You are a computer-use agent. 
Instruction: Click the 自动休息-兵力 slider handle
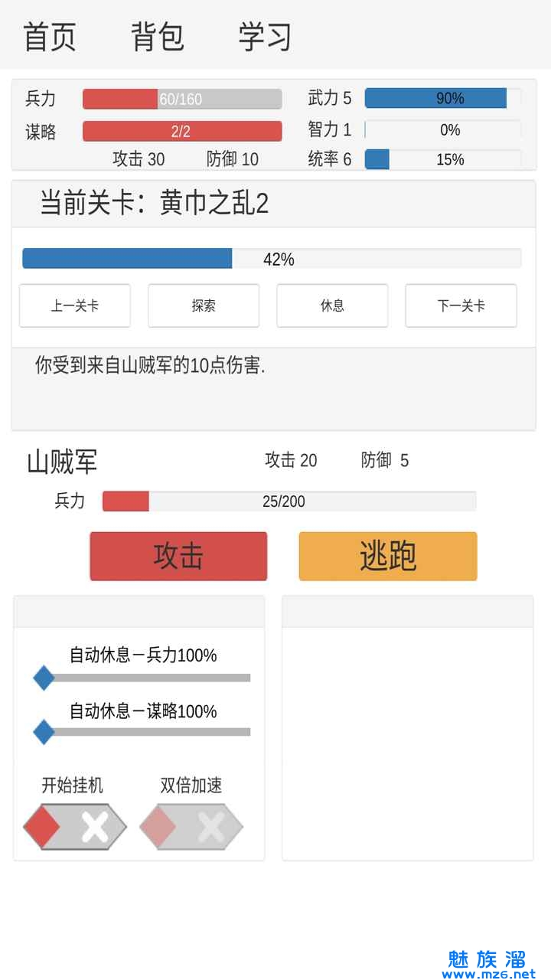coord(44,678)
